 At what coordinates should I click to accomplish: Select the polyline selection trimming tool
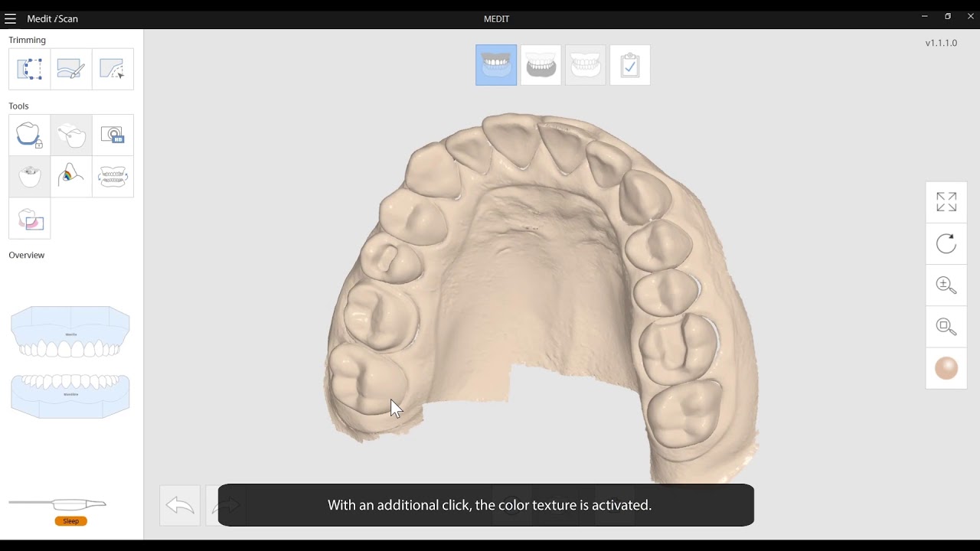click(x=30, y=69)
